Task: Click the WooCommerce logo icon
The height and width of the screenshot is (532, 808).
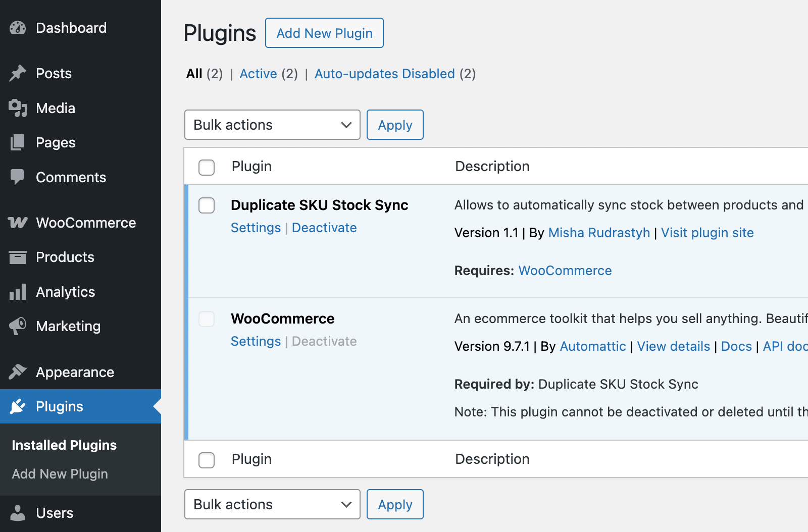Action: [18, 223]
